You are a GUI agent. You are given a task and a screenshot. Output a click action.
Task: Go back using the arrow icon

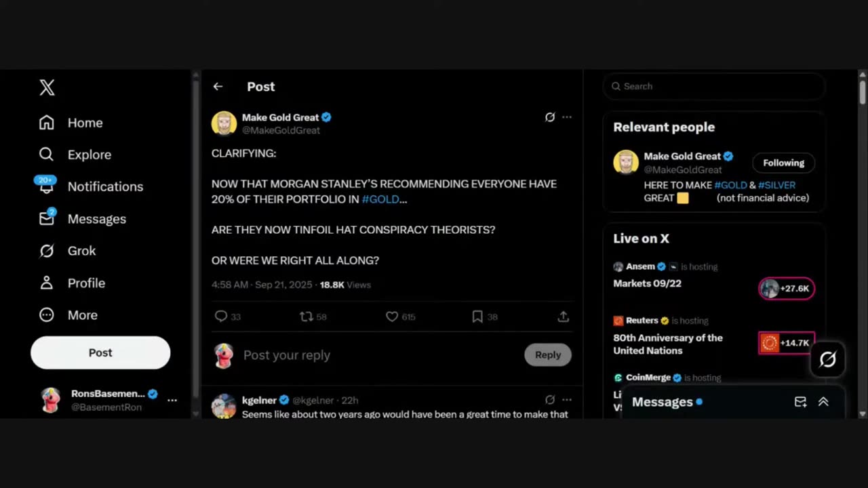pos(218,87)
